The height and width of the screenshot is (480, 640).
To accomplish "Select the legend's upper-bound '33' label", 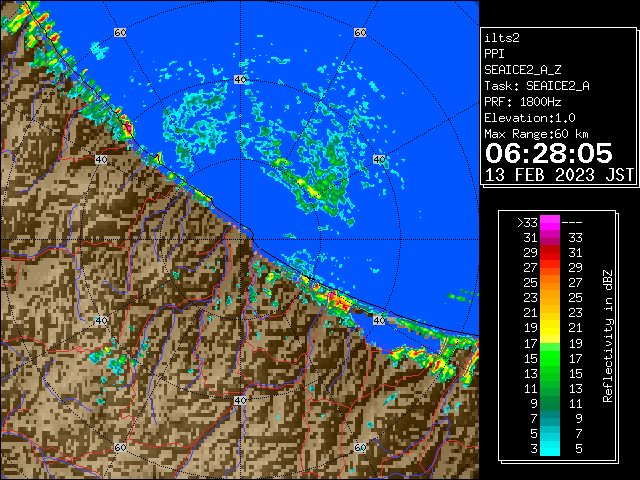I will [575, 238].
